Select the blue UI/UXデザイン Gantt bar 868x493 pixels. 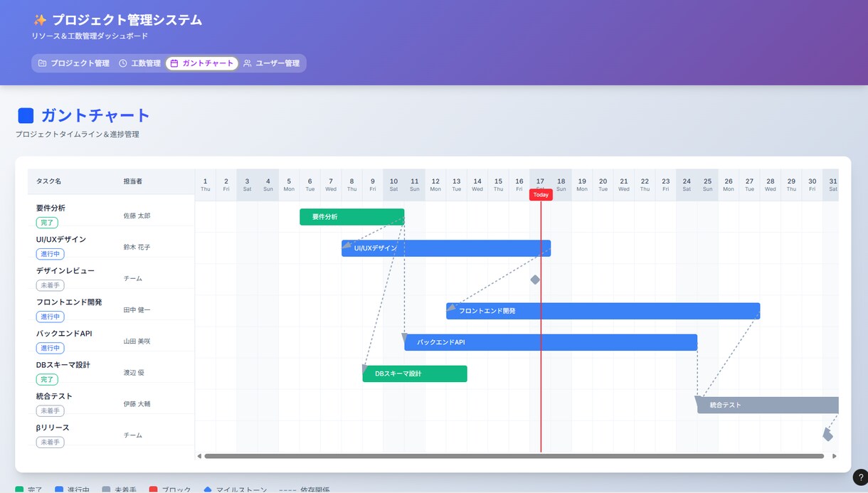(x=446, y=248)
